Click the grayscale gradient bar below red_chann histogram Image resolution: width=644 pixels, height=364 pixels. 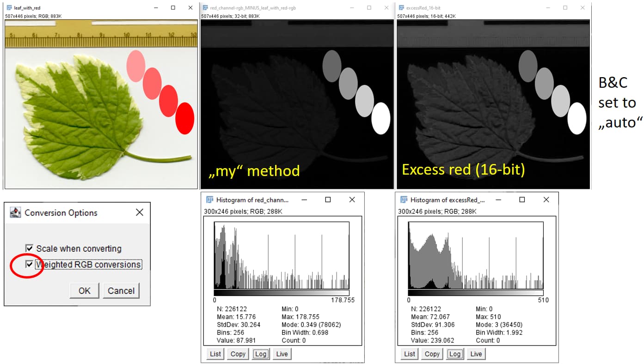(x=282, y=292)
